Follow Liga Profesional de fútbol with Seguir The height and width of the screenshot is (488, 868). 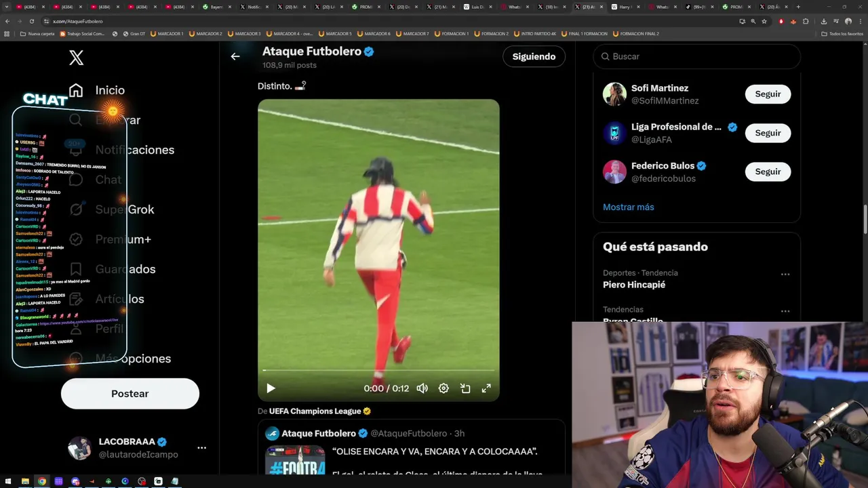coord(768,133)
